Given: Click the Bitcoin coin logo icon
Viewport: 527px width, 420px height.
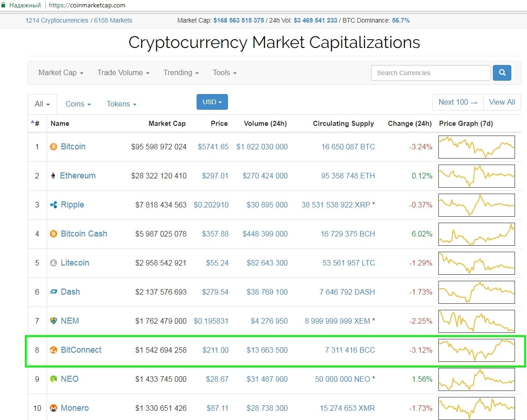Looking at the screenshot, I should coord(54,147).
